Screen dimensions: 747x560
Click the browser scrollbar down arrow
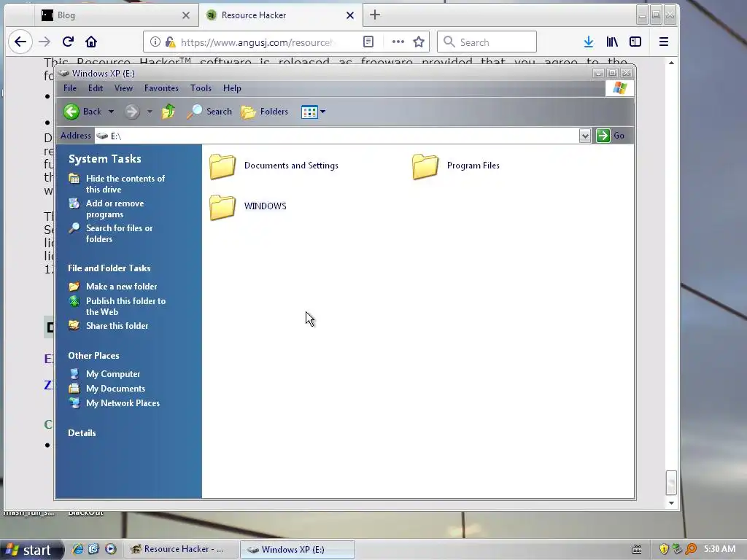pyautogui.click(x=671, y=502)
